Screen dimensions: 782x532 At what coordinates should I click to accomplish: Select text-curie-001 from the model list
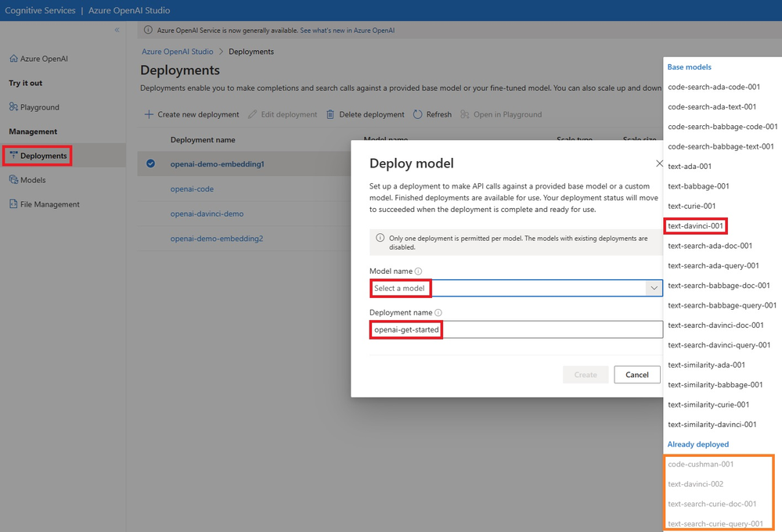692,206
